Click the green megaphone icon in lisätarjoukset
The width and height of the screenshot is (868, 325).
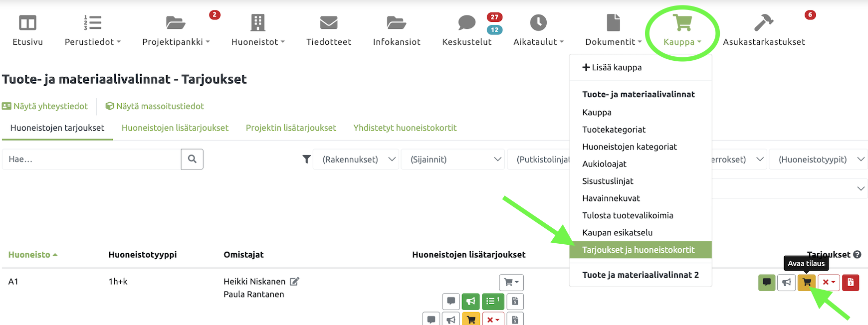470,301
